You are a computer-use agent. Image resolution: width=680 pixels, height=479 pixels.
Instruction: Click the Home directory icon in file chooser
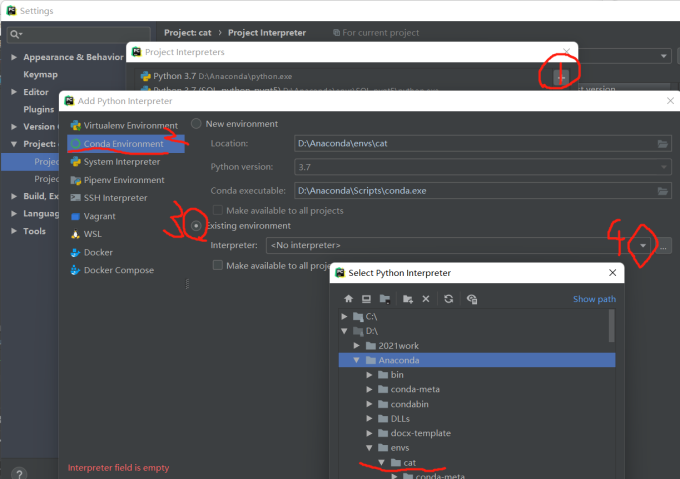348,299
